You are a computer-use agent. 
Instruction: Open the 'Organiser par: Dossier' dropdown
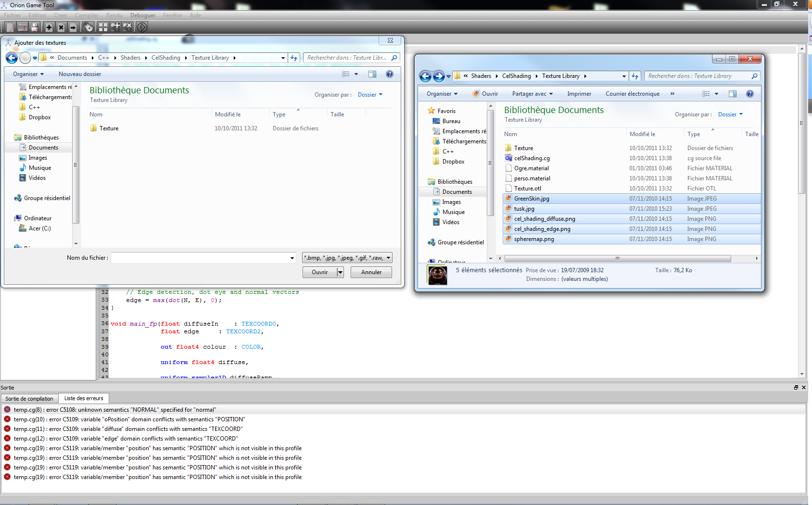point(370,94)
